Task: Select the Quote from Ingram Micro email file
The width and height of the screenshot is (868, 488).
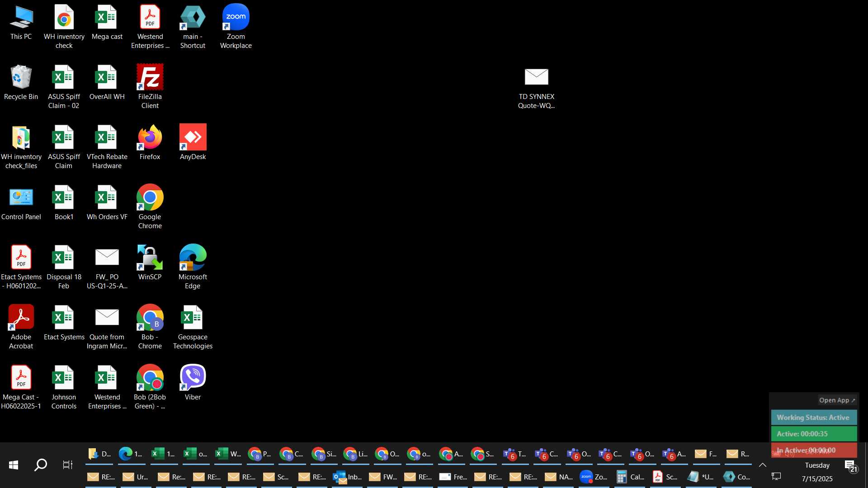Action: (x=107, y=327)
